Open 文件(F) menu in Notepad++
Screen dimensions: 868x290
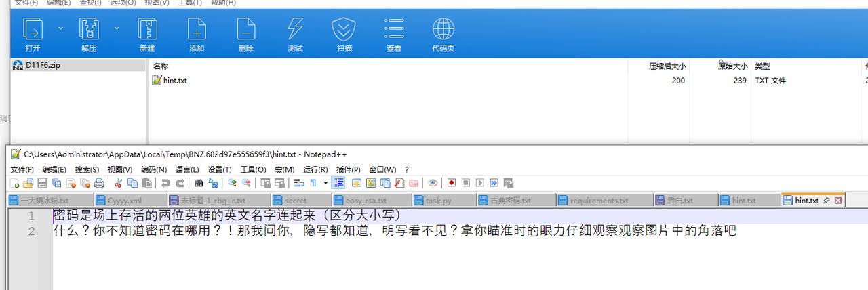point(22,169)
